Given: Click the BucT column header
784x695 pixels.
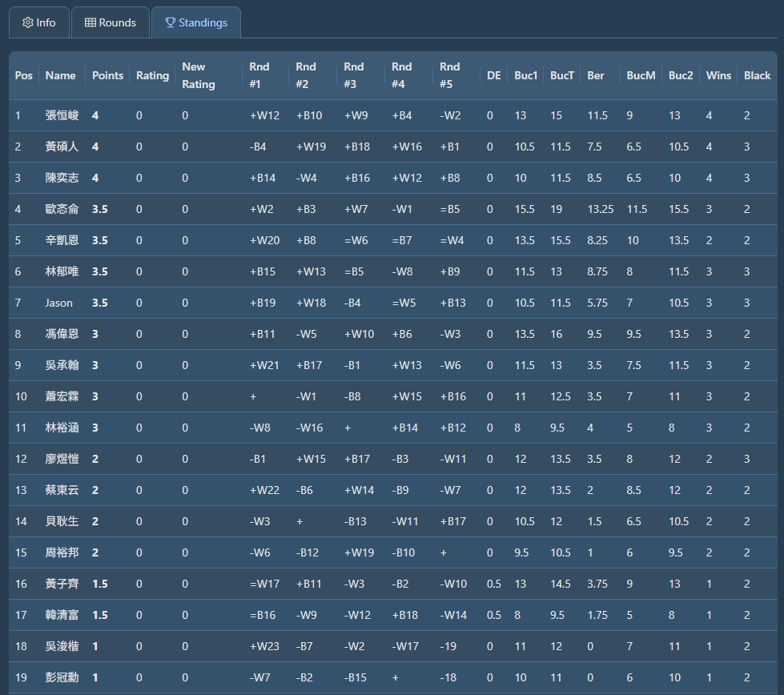Looking at the screenshot, I should point(562,75).
